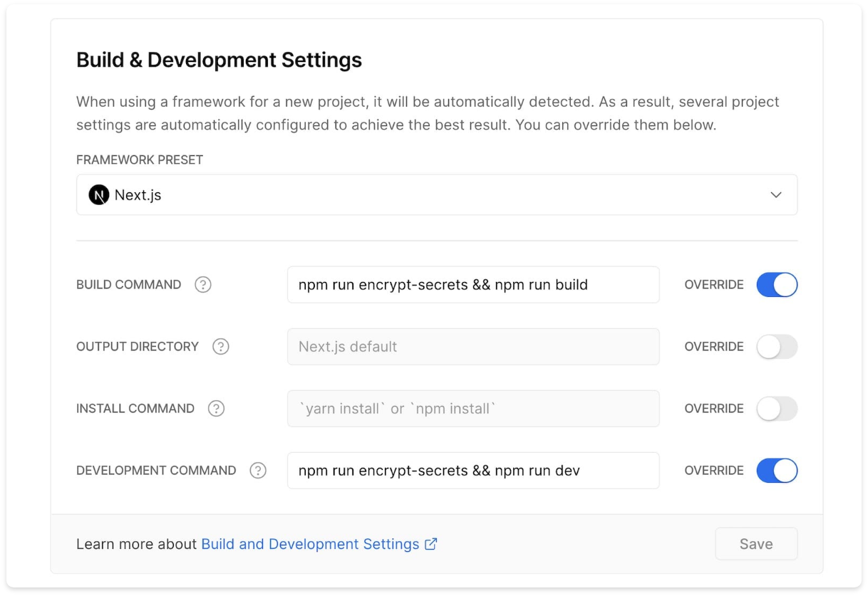The width and height of the screenshot is (868, 596).
Task: Click the INSTALL COMMAND label
Action: click(x=135, y=409)
